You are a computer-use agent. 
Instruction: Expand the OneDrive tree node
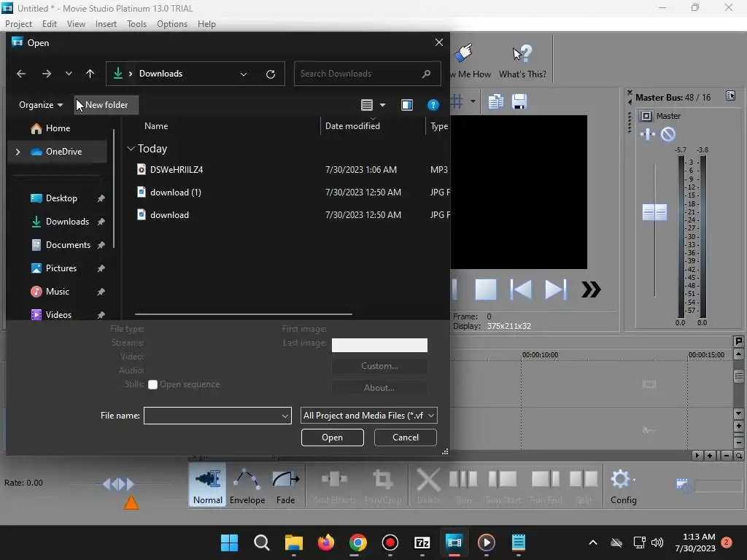click(18, 152)
